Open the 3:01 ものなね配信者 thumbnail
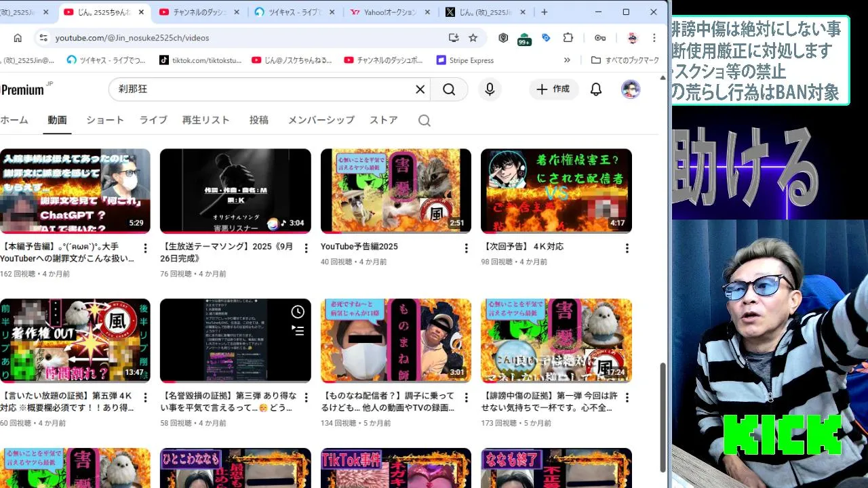 pyautogui.click(x=396, y=341)
